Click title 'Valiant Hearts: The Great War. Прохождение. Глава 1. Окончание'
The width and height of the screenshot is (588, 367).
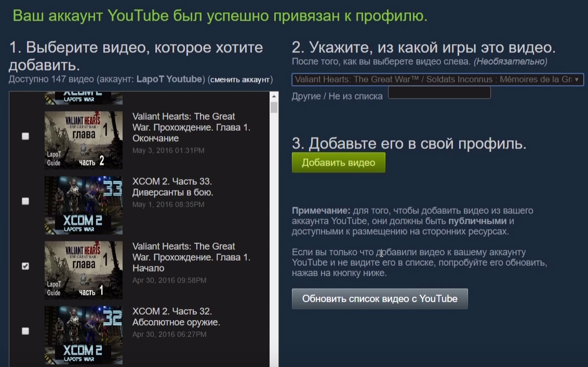[x=191, y=128]
